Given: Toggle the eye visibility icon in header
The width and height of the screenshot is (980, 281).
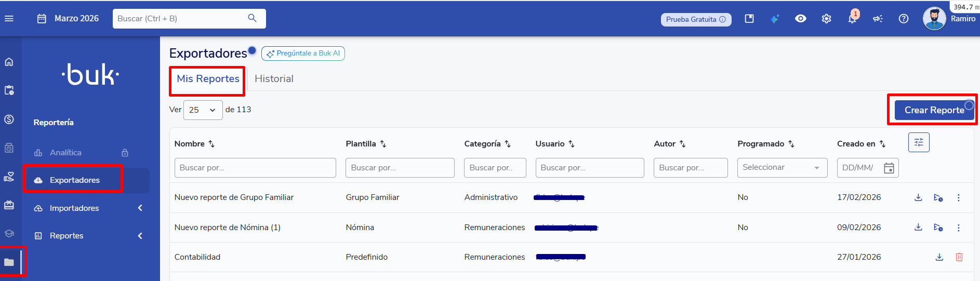Looking at the screenshot, I should (801, 19).
